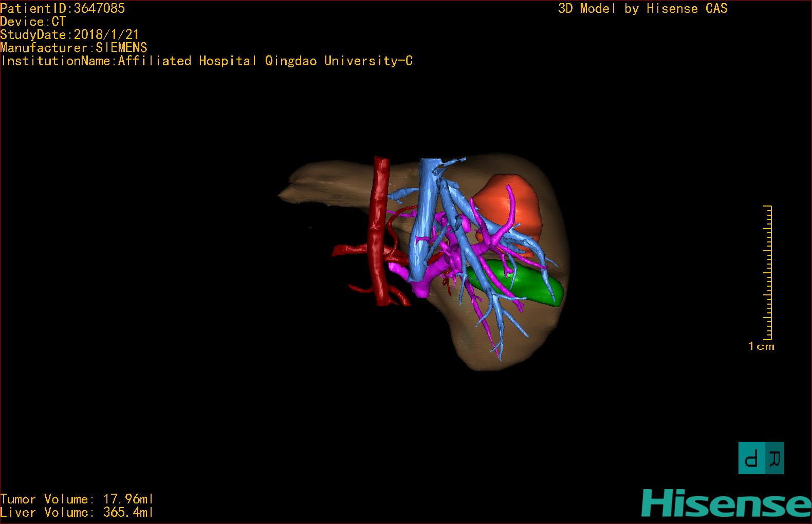Viewport: 812px width, 524px height.
Task: Select the Tumor Volume: 17.96ml readout
Action: (x=77, y=499)
